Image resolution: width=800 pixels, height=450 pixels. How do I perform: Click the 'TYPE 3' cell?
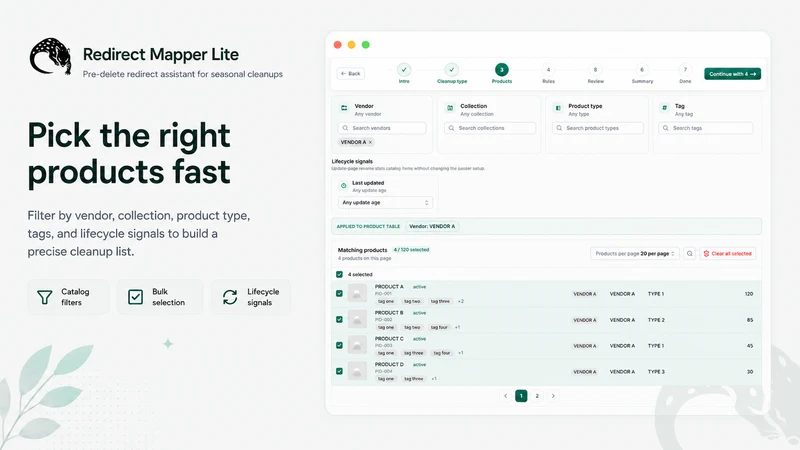coord(656,372)
